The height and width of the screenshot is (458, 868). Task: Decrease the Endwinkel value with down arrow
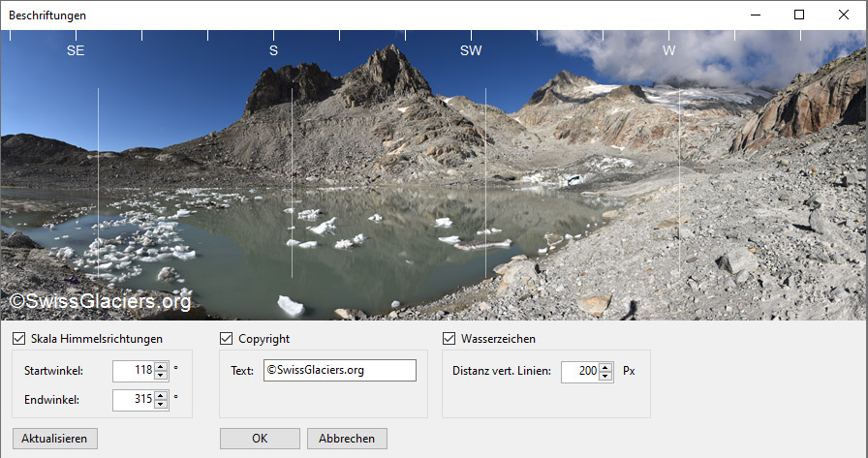click(x=161, y=405)
